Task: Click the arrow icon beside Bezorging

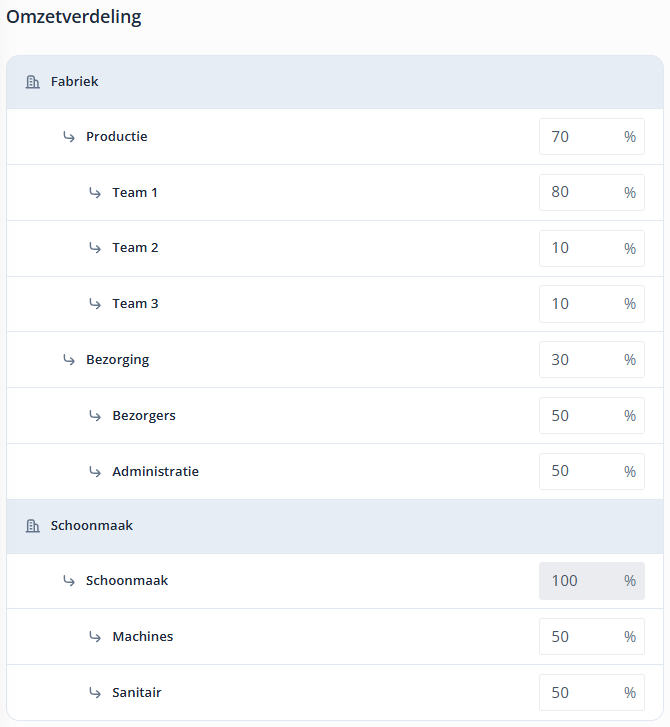Action: (69, 359)
